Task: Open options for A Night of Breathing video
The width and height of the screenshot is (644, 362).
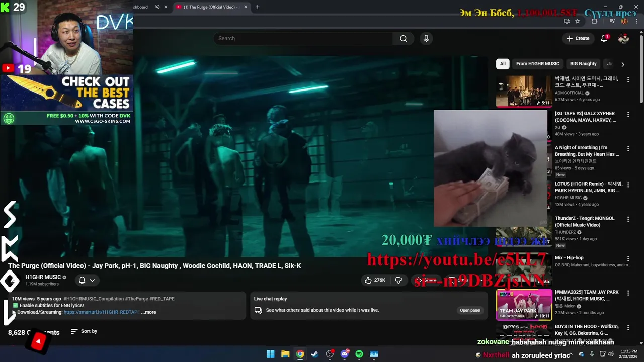Action: pos(628,149)
